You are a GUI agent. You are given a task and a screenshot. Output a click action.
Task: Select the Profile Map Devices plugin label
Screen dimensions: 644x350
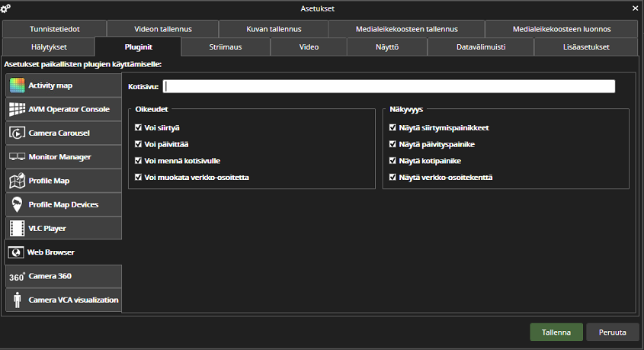pyautogui.click(x=63, y=204)
